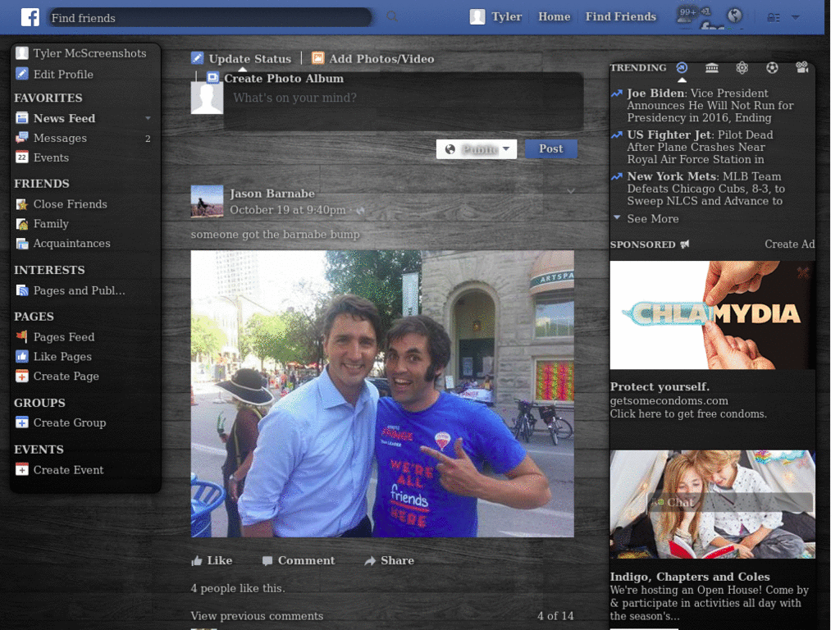This screenshot has width=840, height=630.
Task: Open Jason Barnabe post options chevron
Action: (571, 190)
